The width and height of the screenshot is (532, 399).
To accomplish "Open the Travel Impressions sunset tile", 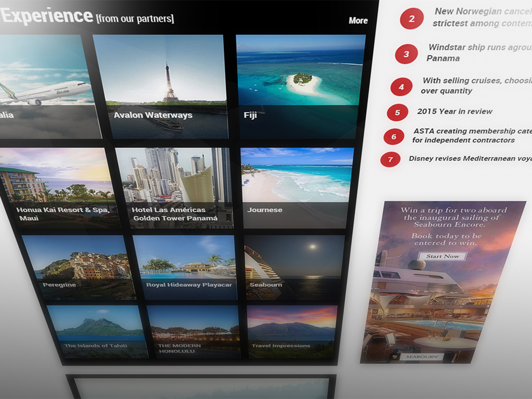I will coord(292,331).
